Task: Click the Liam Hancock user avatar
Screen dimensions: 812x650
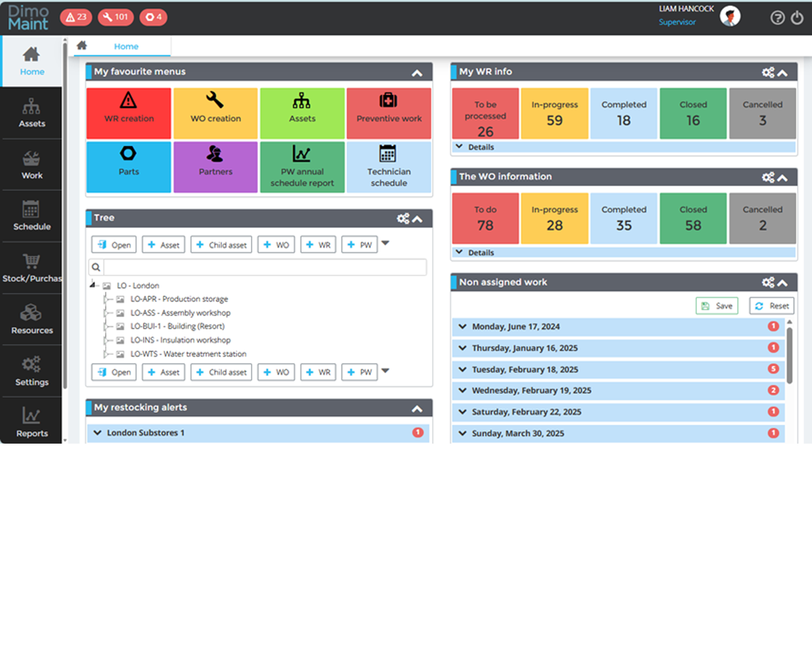Action: 730,16
